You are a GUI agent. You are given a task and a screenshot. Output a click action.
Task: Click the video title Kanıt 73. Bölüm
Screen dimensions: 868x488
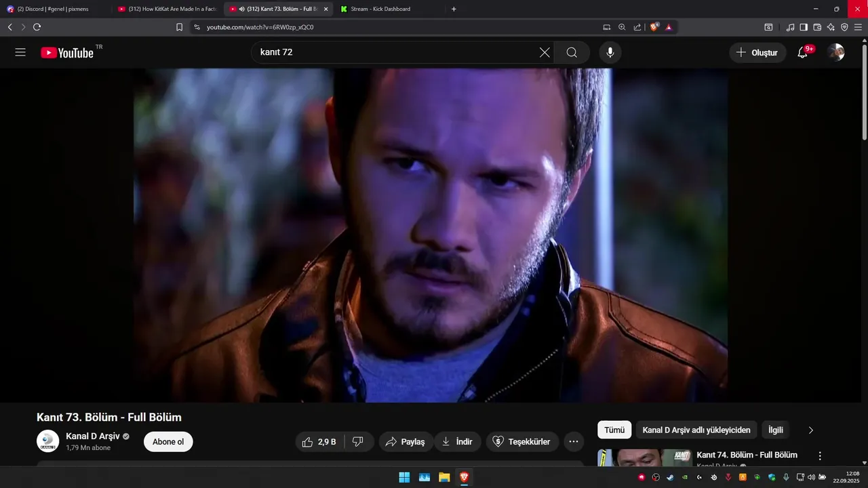[x=109, y=417]
